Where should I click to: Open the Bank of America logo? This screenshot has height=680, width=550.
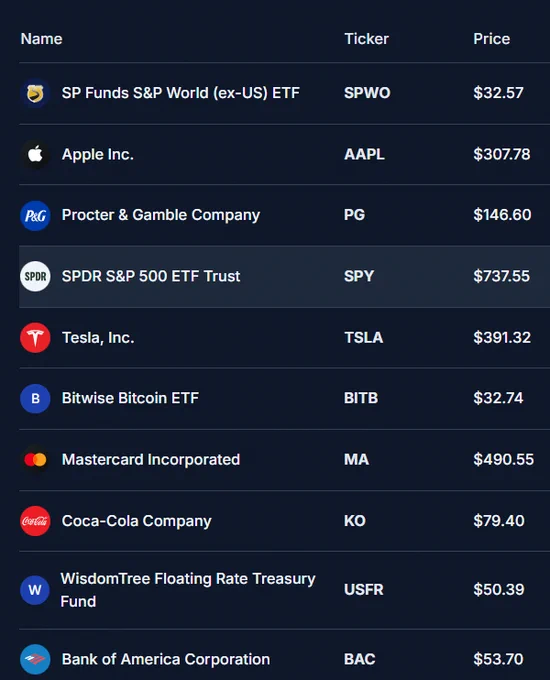coord(35,659)
